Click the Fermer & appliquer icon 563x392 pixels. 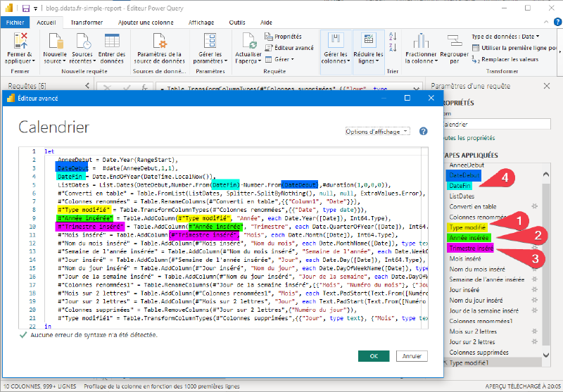tap(20, 40)
